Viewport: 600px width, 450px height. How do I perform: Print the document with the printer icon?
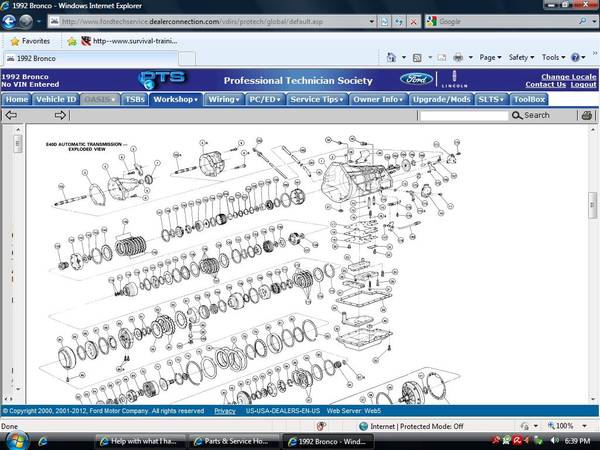587,115
